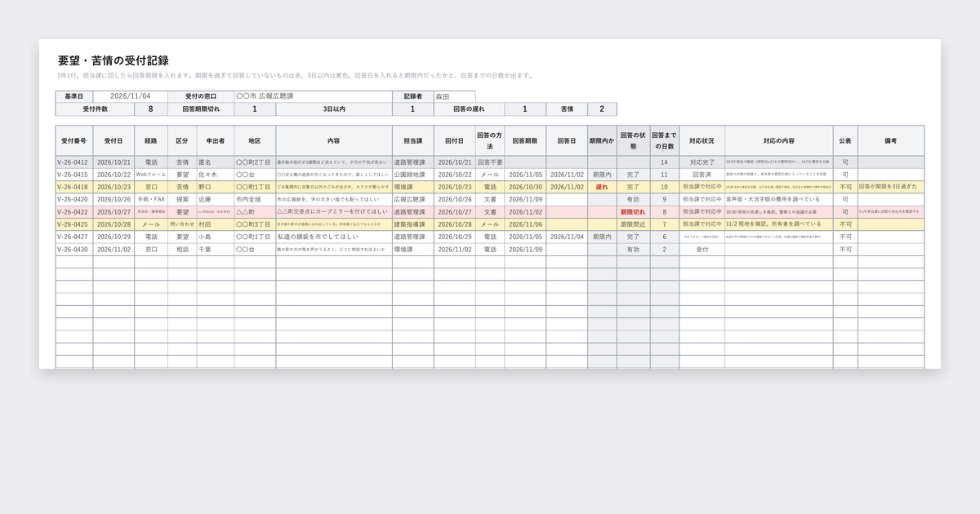The height and width of the screenshot is (514, 980).
Task: Click the 問い合わせ 区分 cell
Action: [182, 224]
